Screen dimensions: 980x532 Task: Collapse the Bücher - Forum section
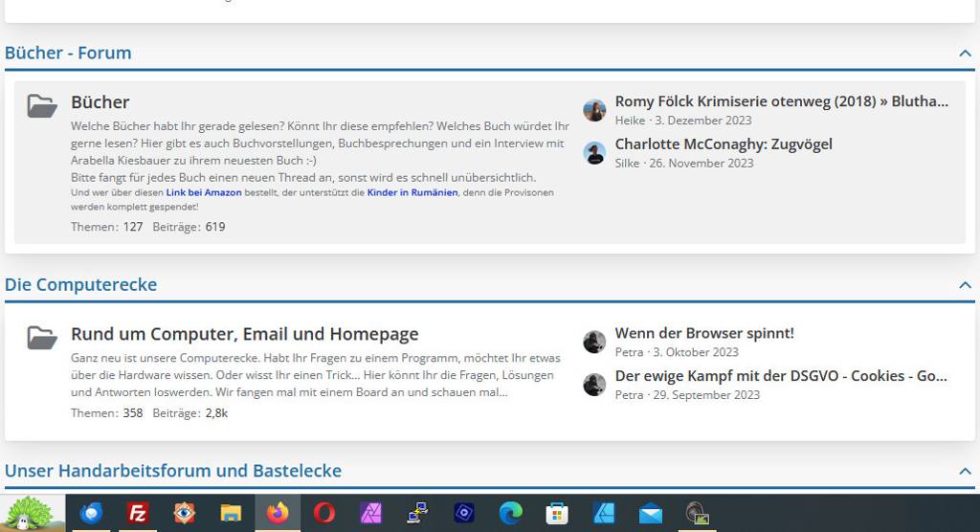tap(965, 54)
